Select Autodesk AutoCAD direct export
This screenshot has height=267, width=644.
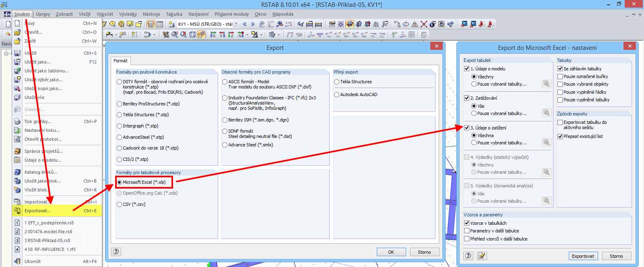click(x=336, y=94)
